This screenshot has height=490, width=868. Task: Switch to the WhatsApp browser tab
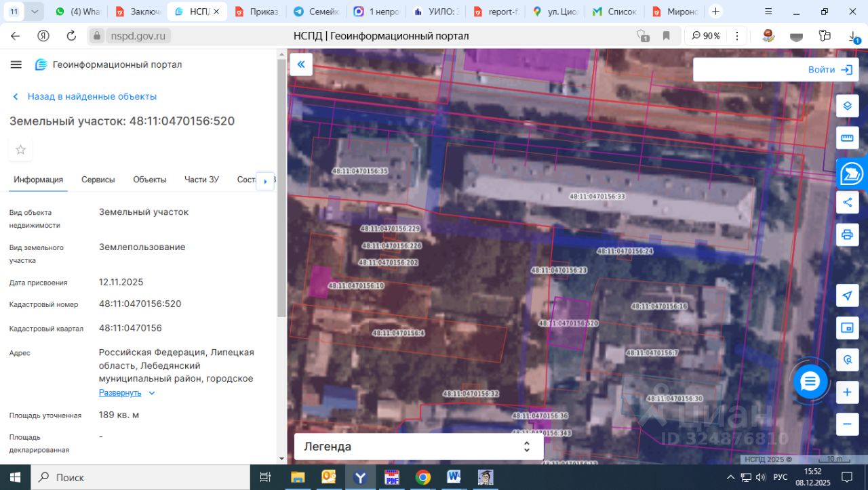78,12
